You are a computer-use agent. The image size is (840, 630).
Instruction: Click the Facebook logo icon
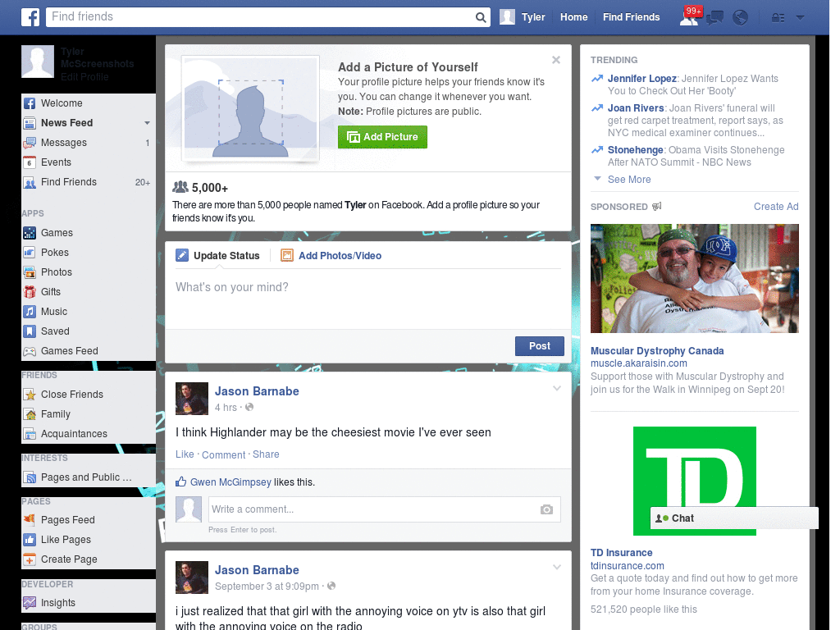(x=30, y=17)
